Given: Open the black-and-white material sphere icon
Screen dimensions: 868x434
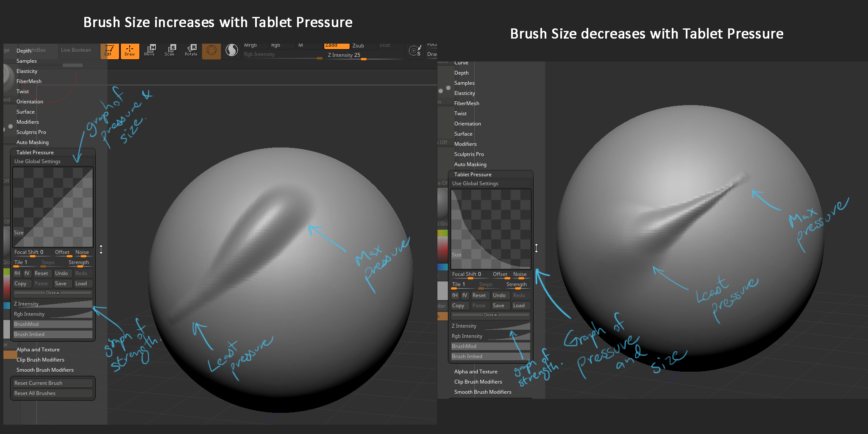Looking at the screenshot, I should coord(232,51).
